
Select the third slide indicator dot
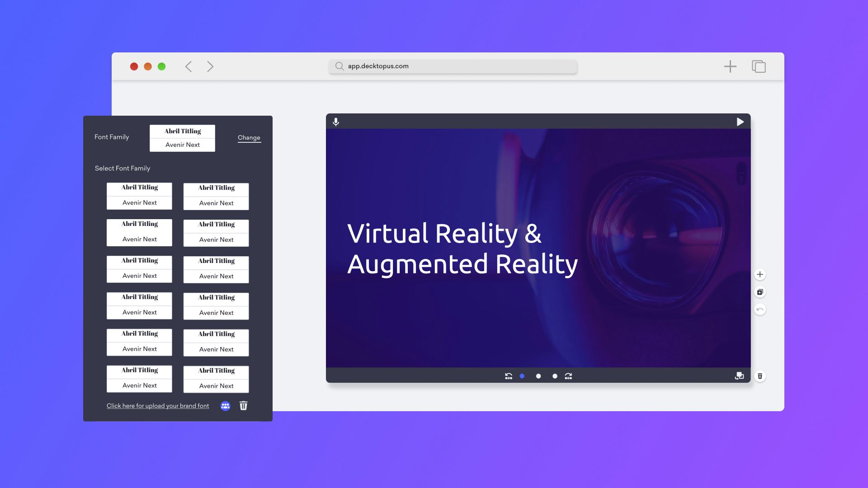coord(554,375)
